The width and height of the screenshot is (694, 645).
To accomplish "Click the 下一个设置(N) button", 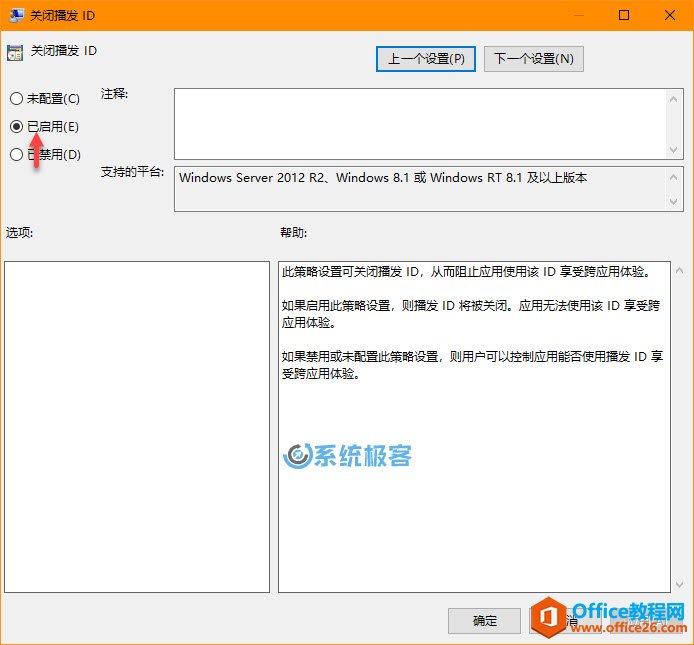I will coord(534,59).
